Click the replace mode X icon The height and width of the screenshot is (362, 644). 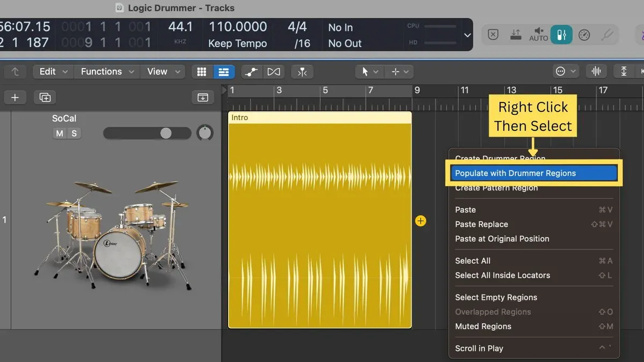493,35
